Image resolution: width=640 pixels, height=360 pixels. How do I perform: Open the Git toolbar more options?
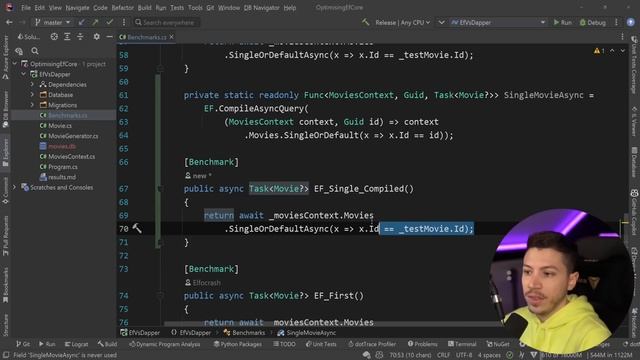(124, 22)
